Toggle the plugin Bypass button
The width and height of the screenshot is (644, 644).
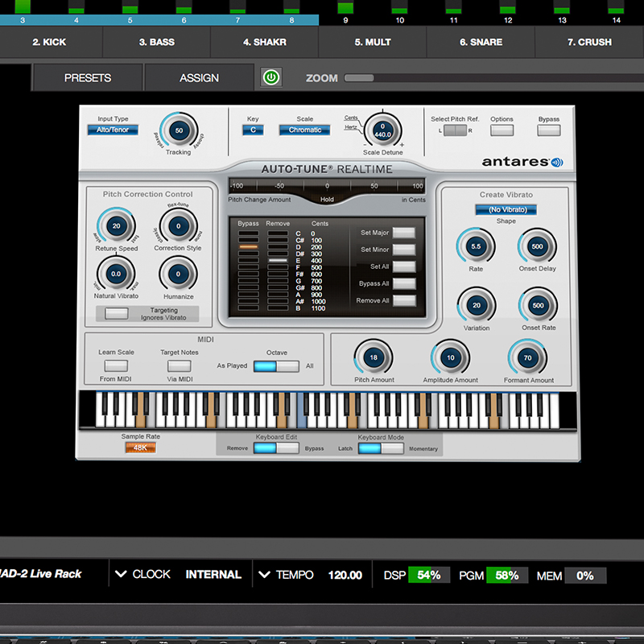[x=549, y=130]
